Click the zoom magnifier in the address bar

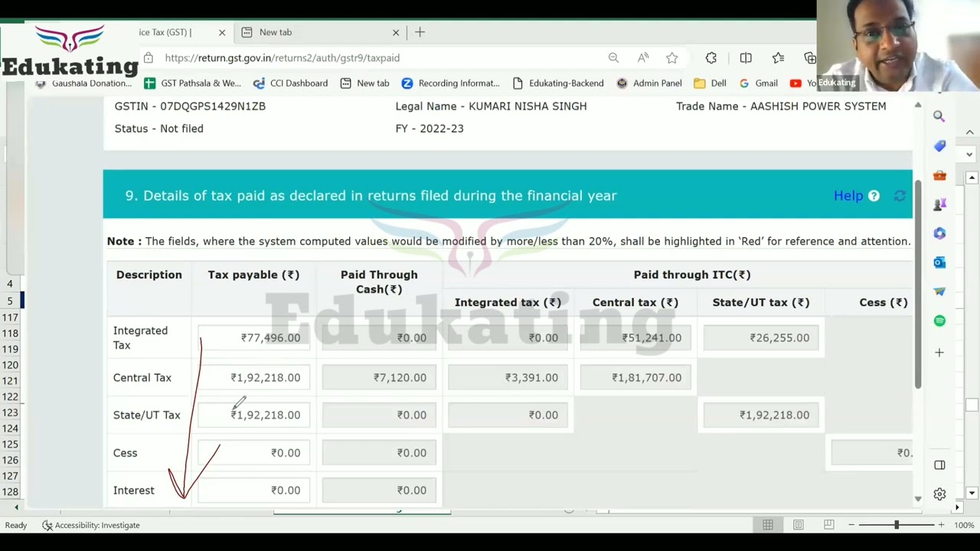613,57
